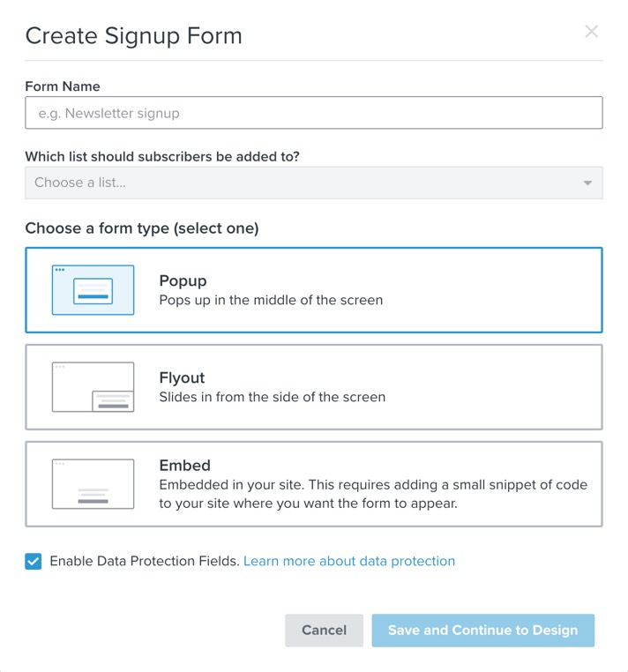Click the list dropdown arrow
Viewport: 628px width, 672px height.
coord(587,183)
